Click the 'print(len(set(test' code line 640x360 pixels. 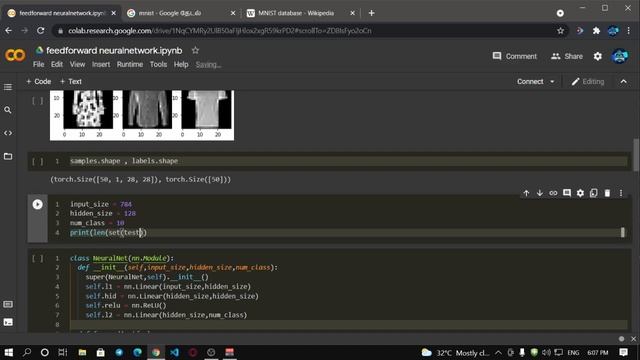pyautogui.click(x=108, y=233)
